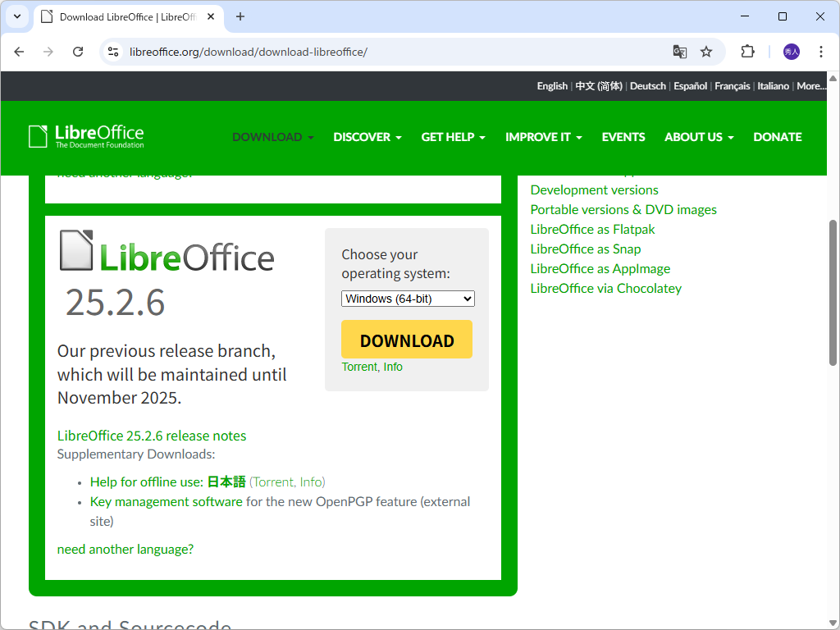Open the Windows (64-bit) operating system selector
The width and height of the screenshot is (840, 630).
coord(408,299)
